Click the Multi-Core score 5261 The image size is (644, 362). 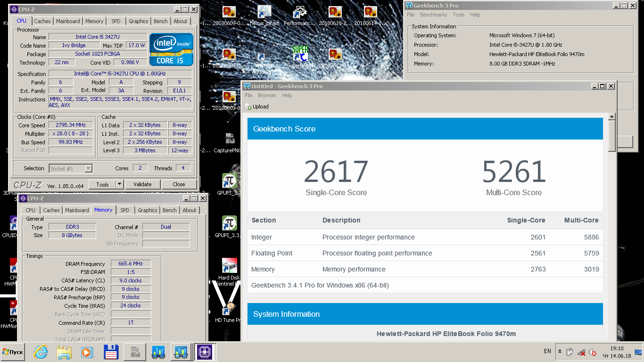pos(514,172)
